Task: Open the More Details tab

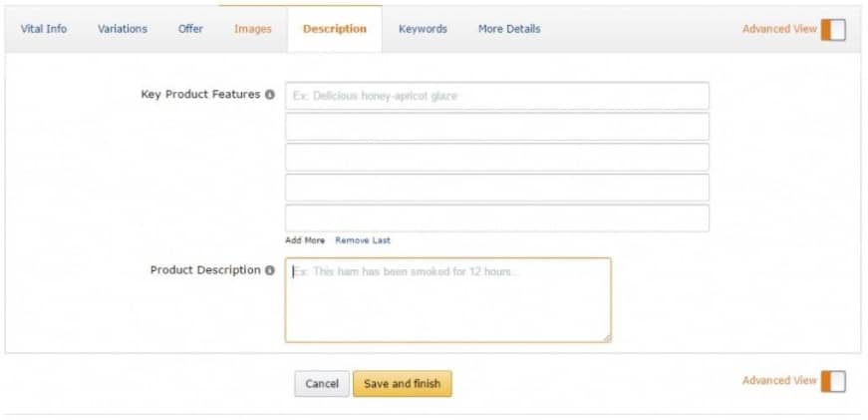Action: 509,29
